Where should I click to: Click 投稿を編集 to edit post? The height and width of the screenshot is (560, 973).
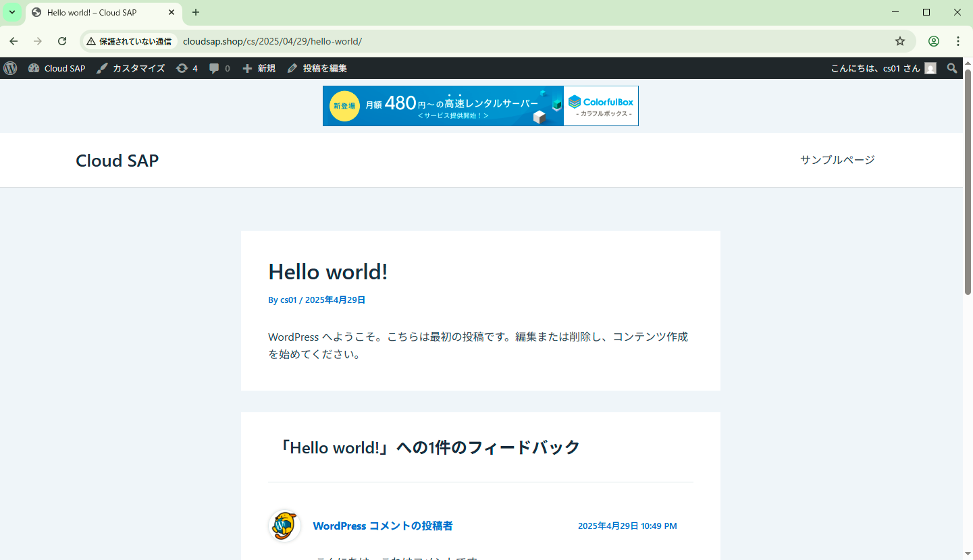point(317,68)
